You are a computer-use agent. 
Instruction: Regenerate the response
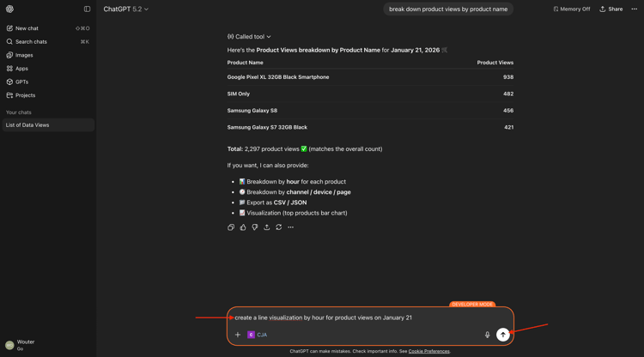pos(278,227)
